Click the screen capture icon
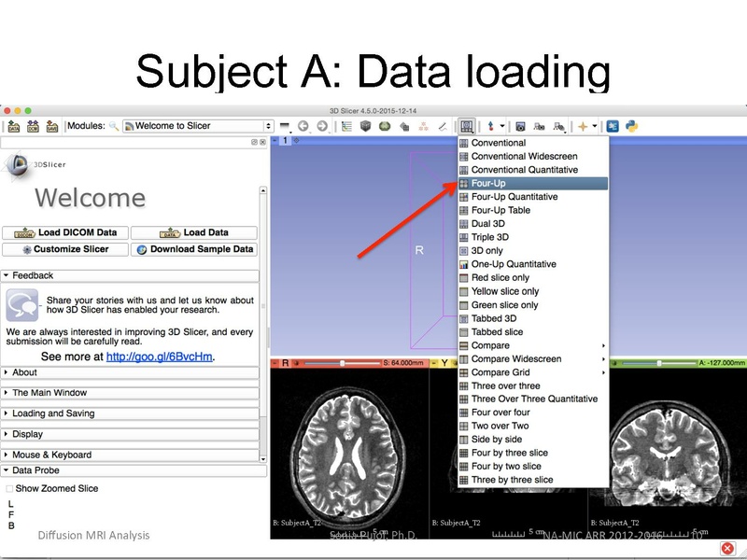Screen dimensions: 747x560 click(519, 124)
